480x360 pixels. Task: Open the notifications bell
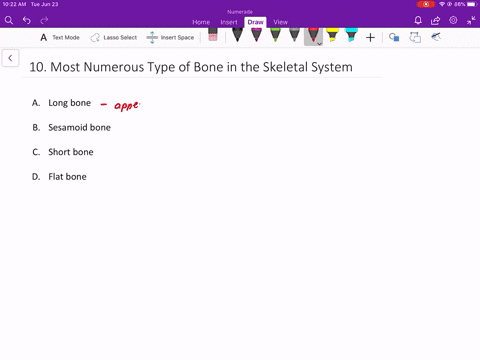pyautogui.click(x=418, y=20)
